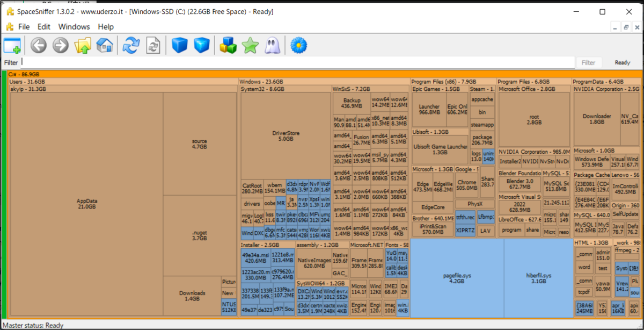
Task: Open the Edit menu
Action: pyautogui.click(x=44, y=27)
